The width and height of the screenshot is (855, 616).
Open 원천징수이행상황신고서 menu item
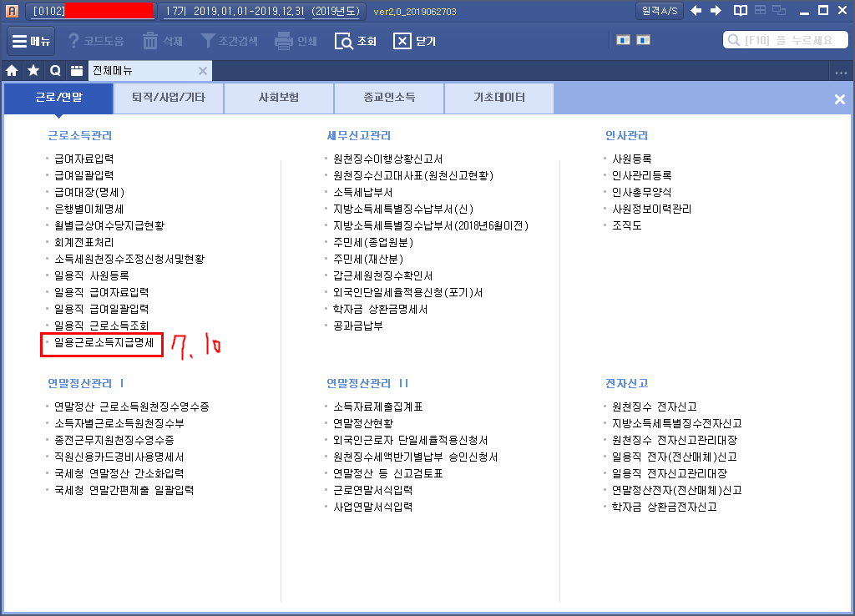388,159
